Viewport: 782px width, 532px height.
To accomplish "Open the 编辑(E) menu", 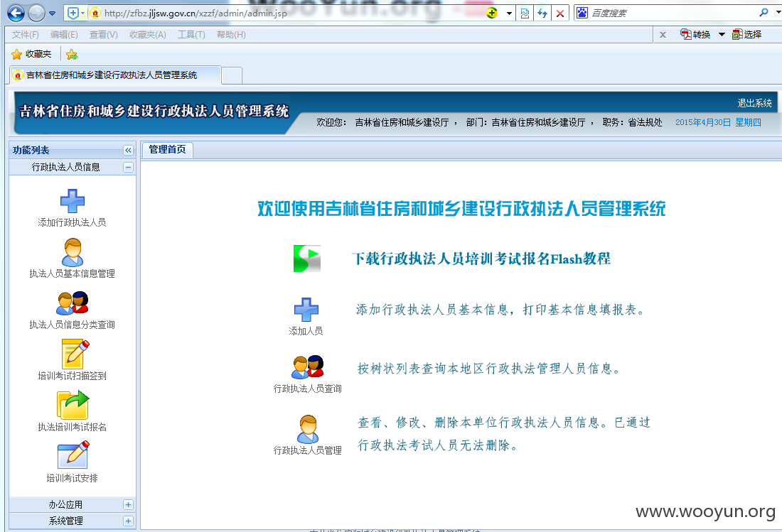I will coord(64,34).
